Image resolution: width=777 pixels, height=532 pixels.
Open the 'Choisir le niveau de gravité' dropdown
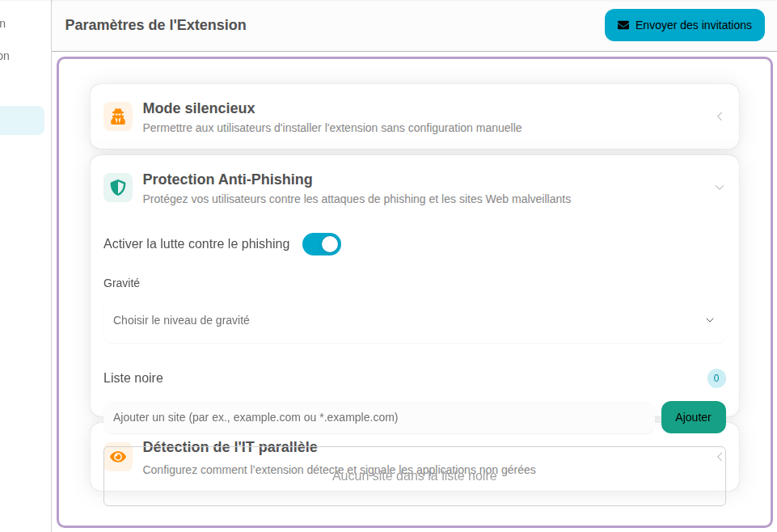click(404, 320)
